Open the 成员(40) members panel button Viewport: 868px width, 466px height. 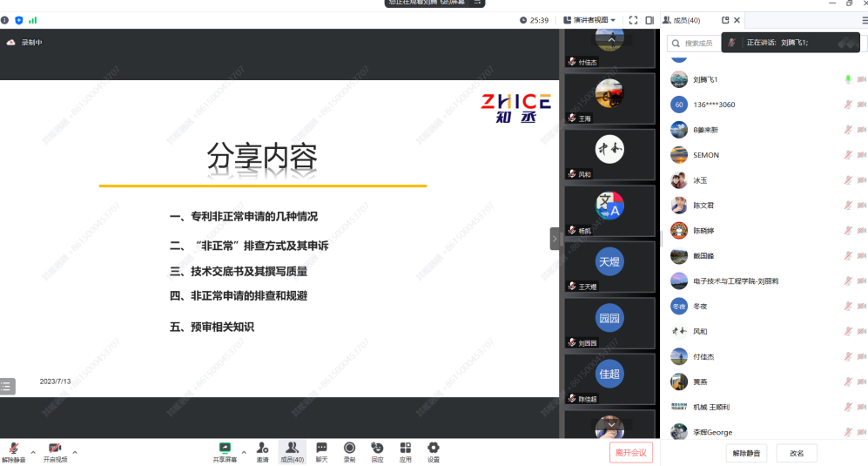[292, 449]
